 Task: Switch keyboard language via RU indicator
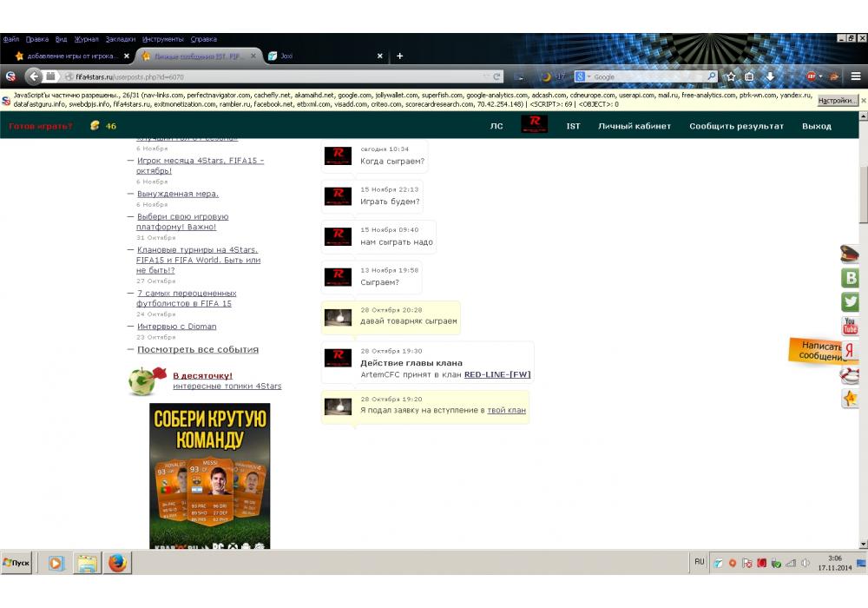(699, 562)
